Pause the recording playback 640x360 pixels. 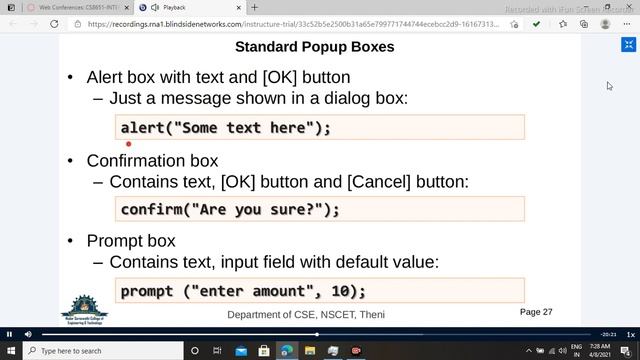[x=9, y=334]
